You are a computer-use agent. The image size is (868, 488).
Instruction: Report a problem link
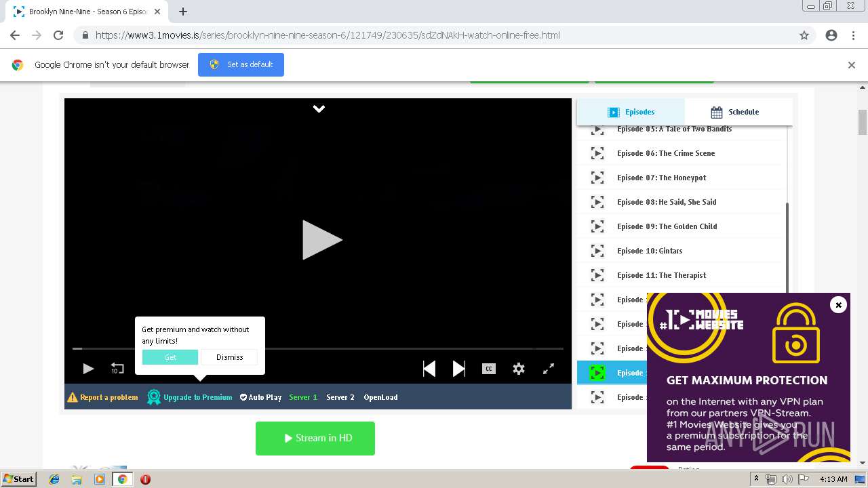coord(102,397)
